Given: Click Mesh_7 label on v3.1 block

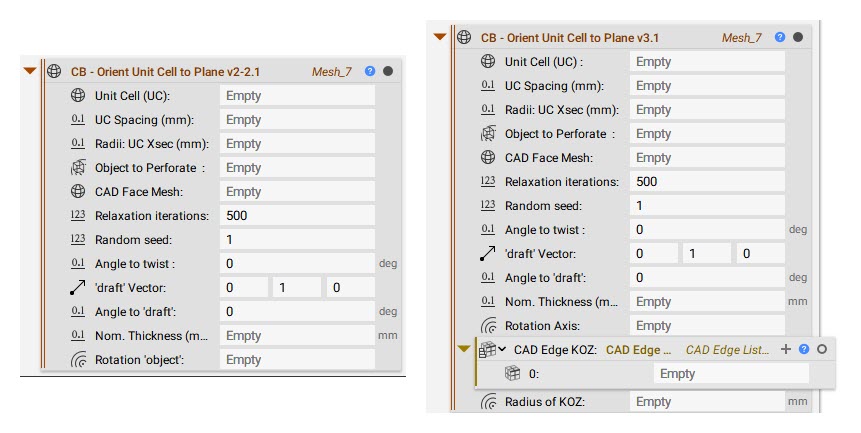Looking at the screenshot, I should [x=741, y=38].
